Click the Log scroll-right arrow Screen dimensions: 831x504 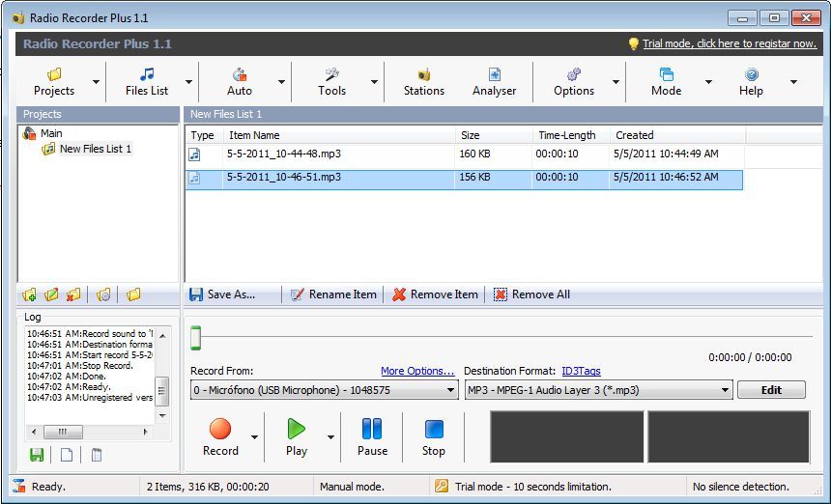click(145, 432)
